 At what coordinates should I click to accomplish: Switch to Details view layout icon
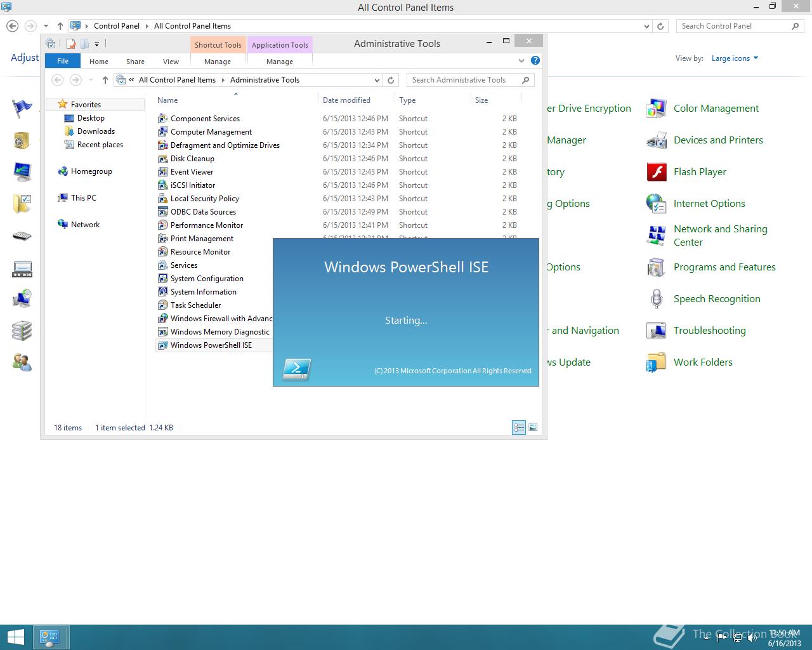pos(519,428)
